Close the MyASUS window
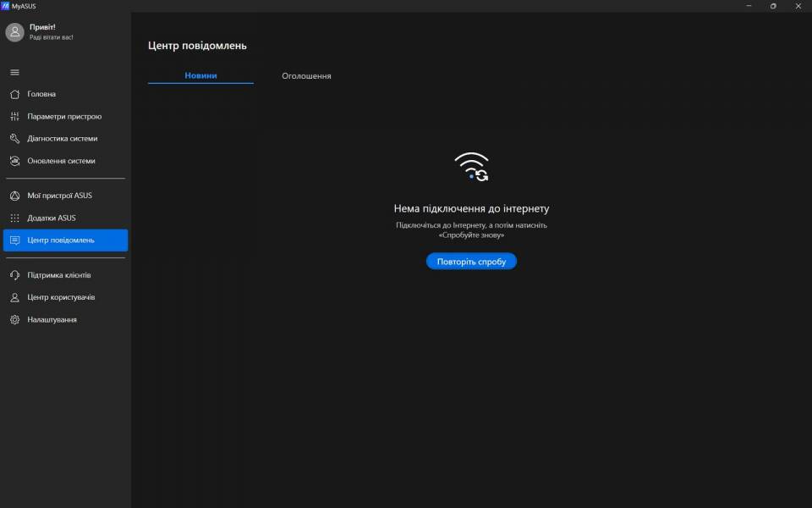This screenshot has height=508, width=812. [x=798, y=6]
